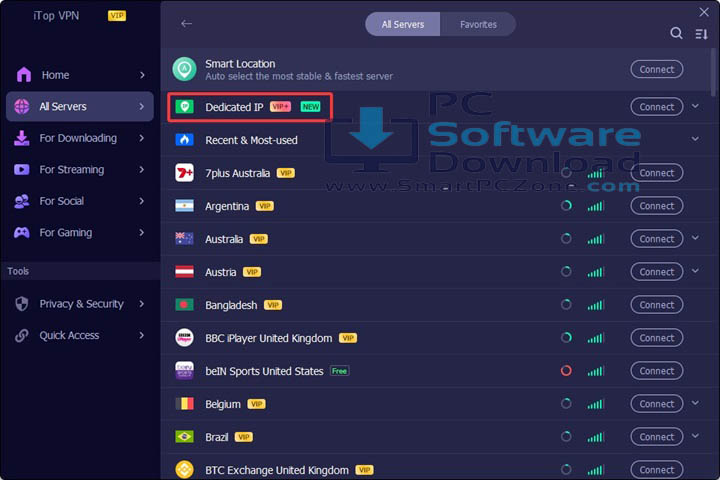This screenshot has height=480, width=720.
Task: Connect to the Argentina server
Action: point(657,206)
